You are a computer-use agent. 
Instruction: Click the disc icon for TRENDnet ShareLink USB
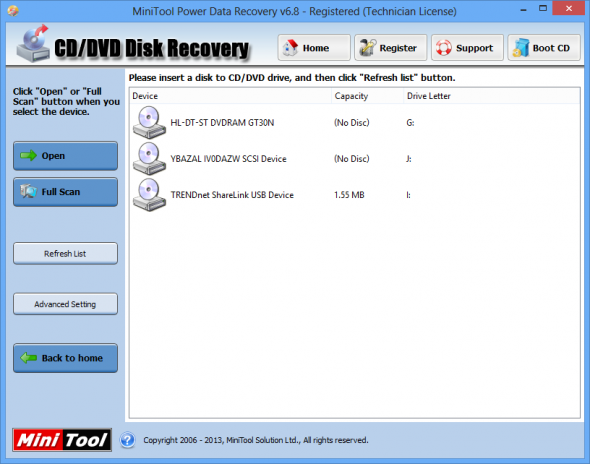[x=149, y=195]
